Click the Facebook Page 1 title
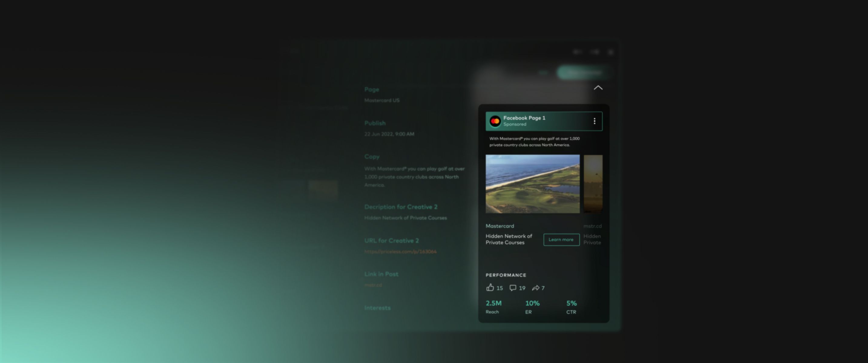The image size is (868, 363). (x=524, y=118)
